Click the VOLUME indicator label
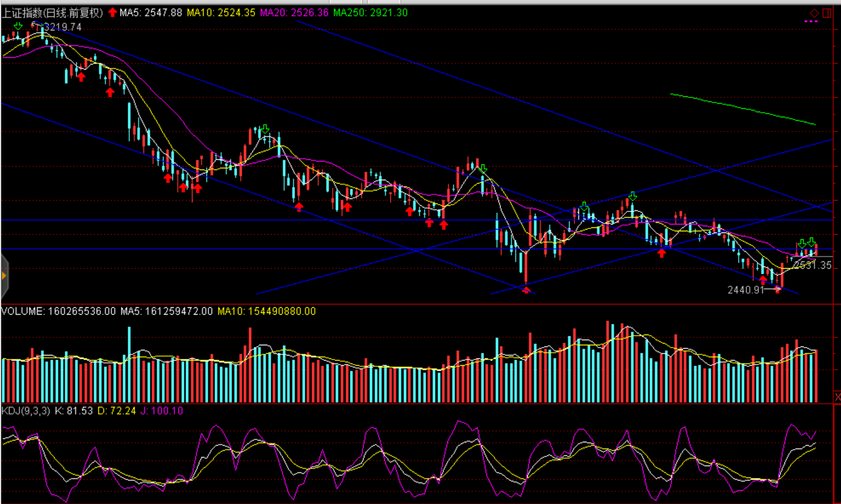 58,311
